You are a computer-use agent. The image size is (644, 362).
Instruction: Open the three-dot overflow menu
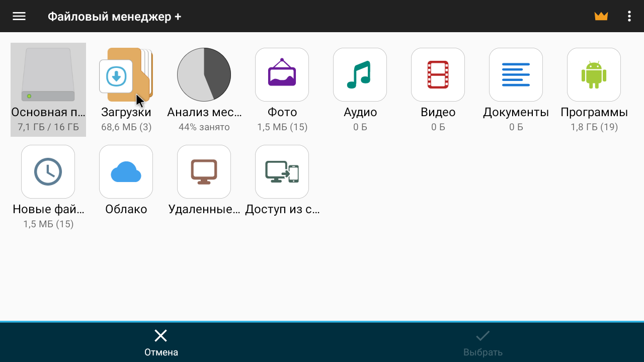[x=628, y=16]
